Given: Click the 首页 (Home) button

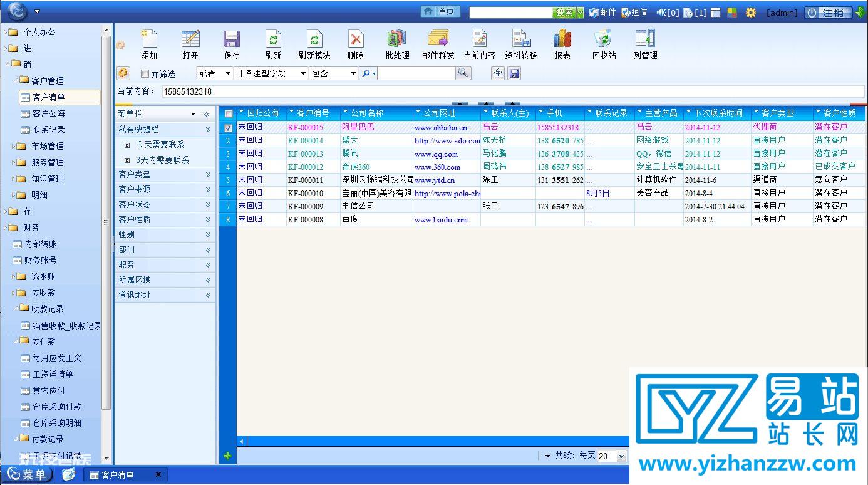Looking at the screenshot, I should coord(440,12).
